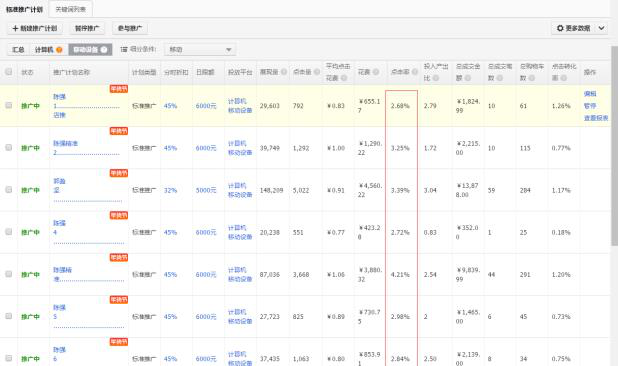This screenshot has width=618, height=366.
Task: Open help icon beside 花费 header
Action: [376, 72]
